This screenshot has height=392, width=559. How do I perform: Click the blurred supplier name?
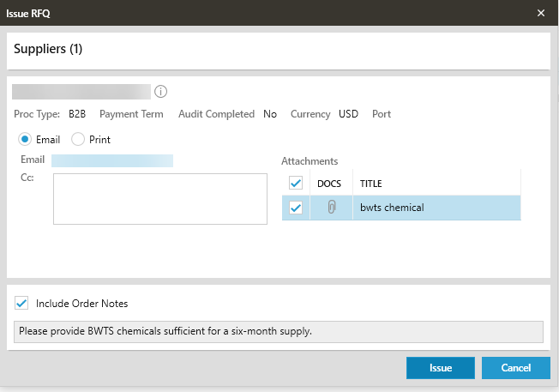pyautogui.click(x=81, y=92)
